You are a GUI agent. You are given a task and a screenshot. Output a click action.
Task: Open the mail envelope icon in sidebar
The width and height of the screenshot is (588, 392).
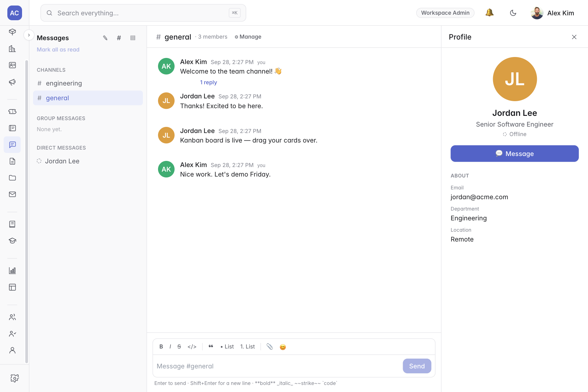click(12, 194)
